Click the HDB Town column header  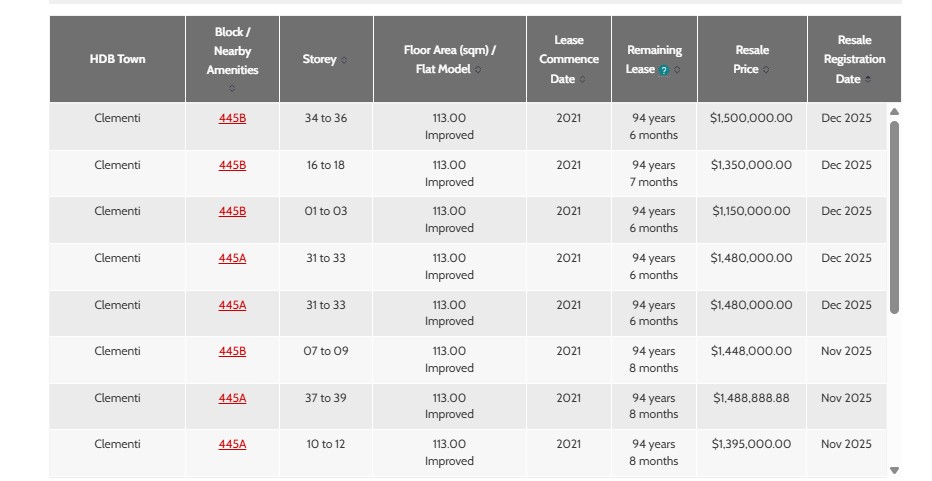pyautogui.click(x=117, y=59)
